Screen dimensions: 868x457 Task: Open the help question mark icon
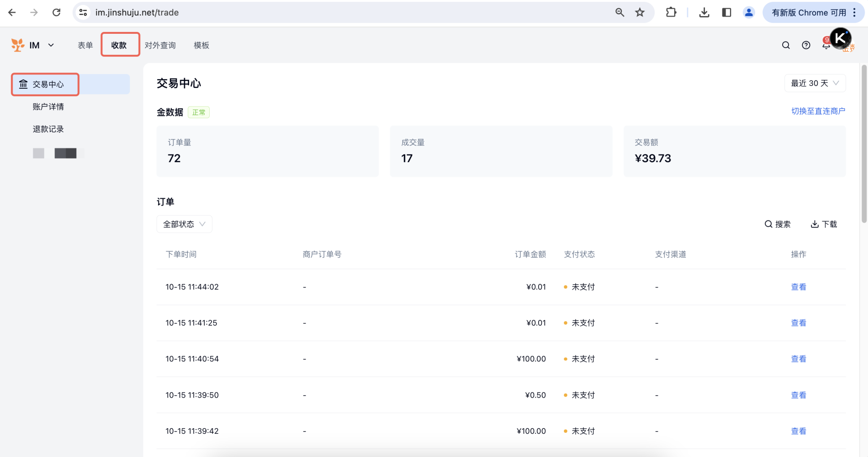[806, 45]
